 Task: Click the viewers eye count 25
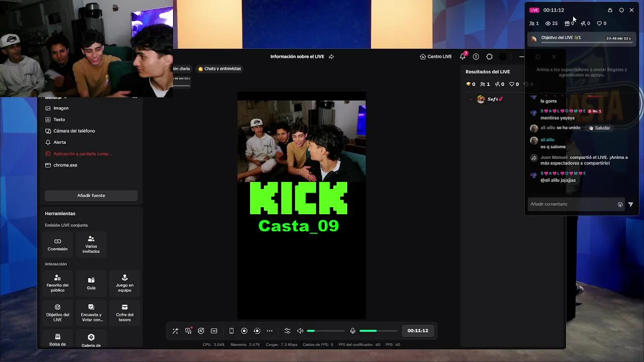tap(551, 24)
